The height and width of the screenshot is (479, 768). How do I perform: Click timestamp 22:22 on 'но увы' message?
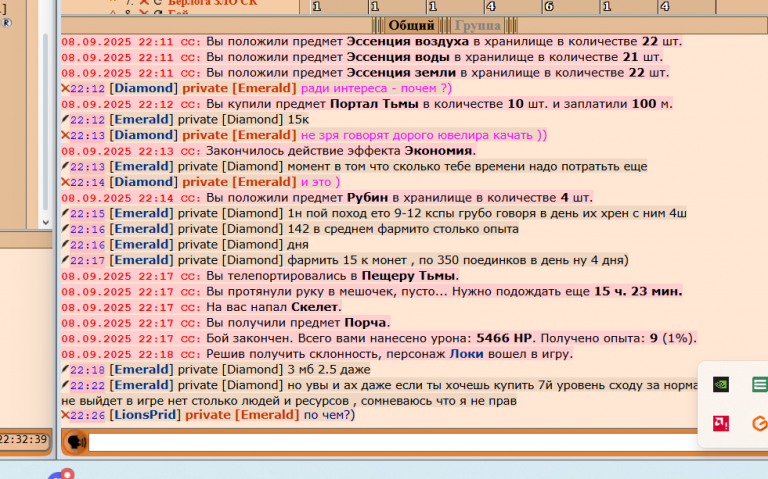click(88, 385)
